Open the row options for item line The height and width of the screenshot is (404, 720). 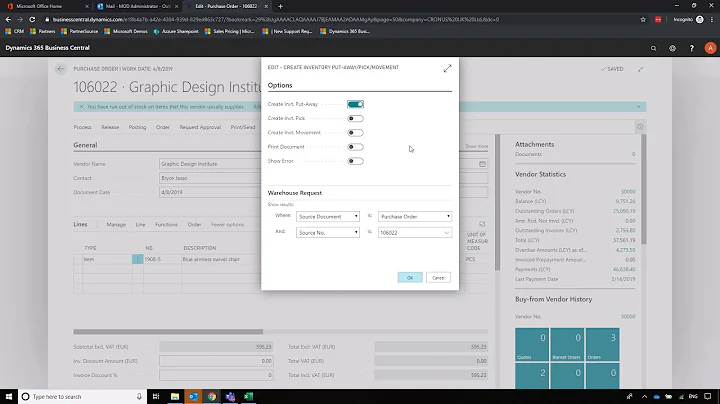(137, 259)
